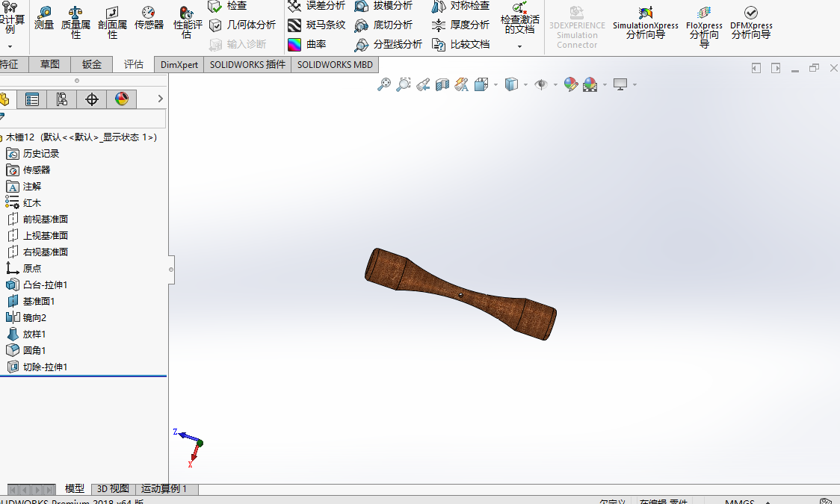Open DisplayManager color wheel tab
This screenshot has width=840, height=504.
click(122, 99)
